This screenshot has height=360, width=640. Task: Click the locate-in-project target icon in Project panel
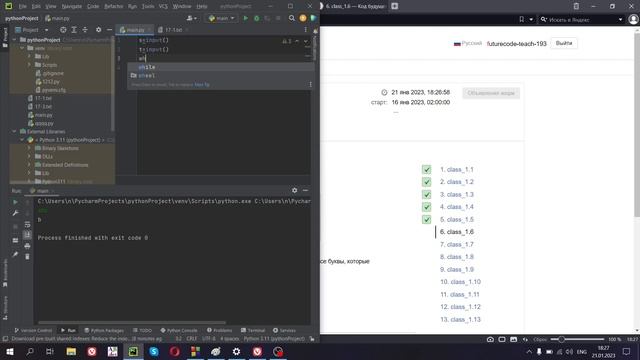tap(63, 30)
